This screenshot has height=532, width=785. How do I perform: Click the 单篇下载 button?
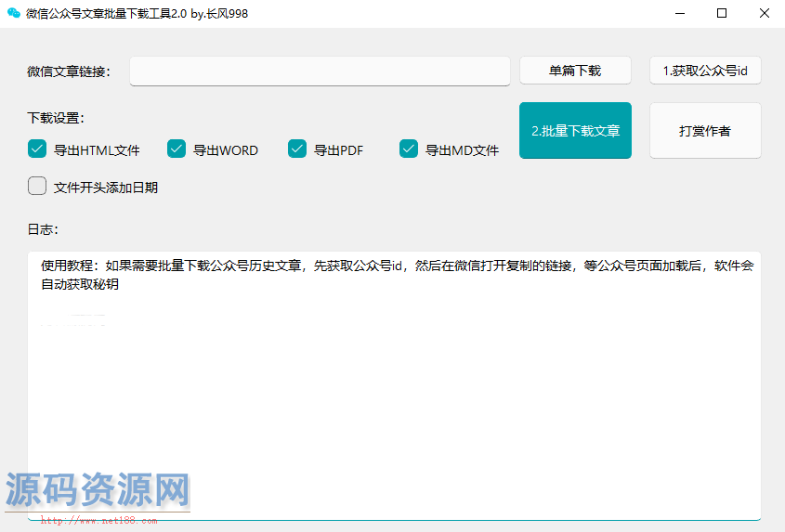click(575, 71)
